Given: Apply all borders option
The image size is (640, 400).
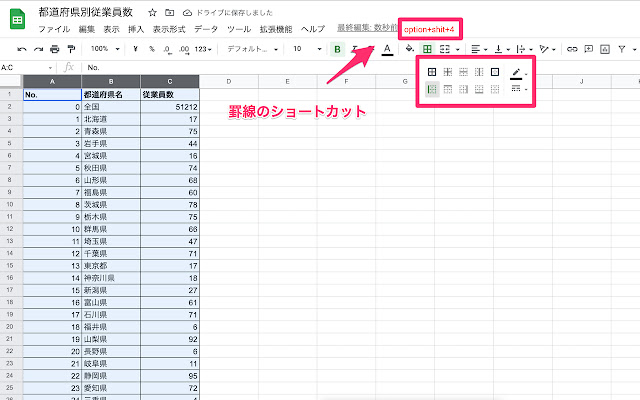Looking at the screenshot, I should [x=432, y=72].
